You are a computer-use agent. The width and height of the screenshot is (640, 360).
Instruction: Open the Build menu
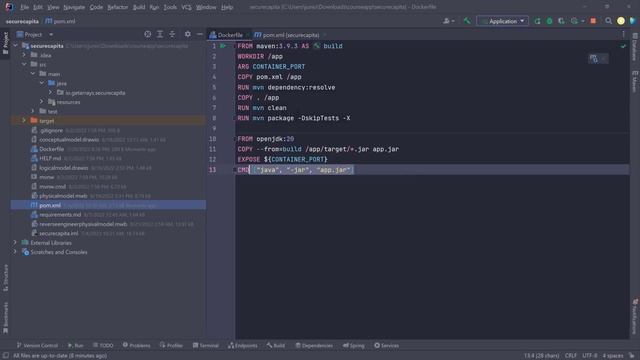pos(139,7)
